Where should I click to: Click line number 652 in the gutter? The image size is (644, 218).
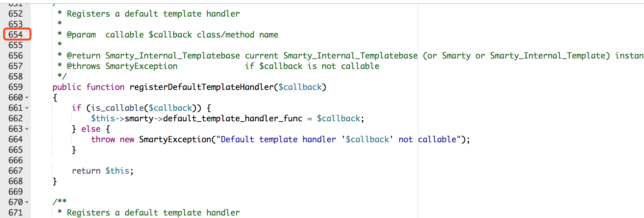pos(16,14)
